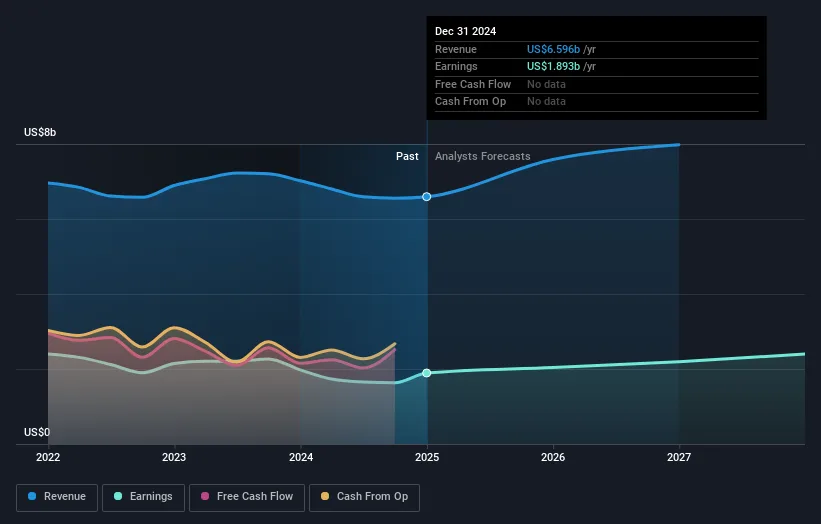Click the Cash From Op tooltip row label
The image size is (821, 524).
click(470, 102)
